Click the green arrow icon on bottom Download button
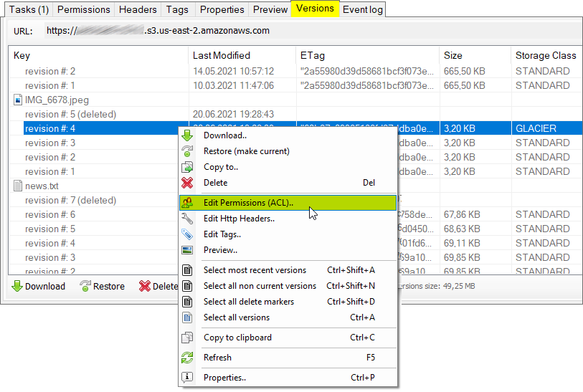The width and height of the screenshot is (583, 392). point(17,286)
